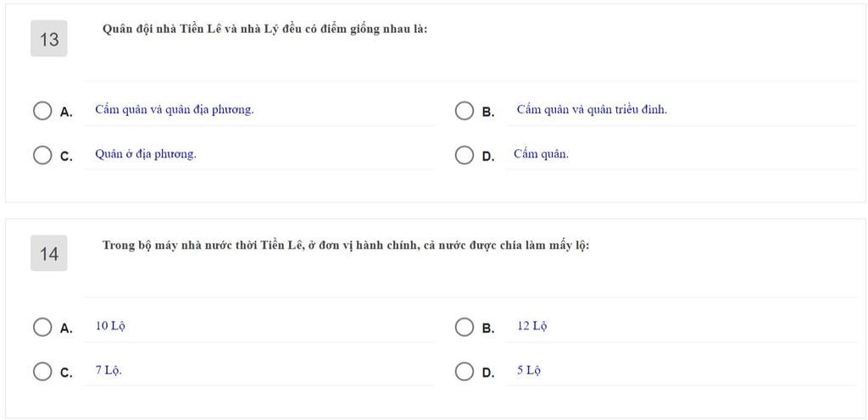868x420 pixels.
Task: Select radio option A for question 14
Action: coord(42,327)
